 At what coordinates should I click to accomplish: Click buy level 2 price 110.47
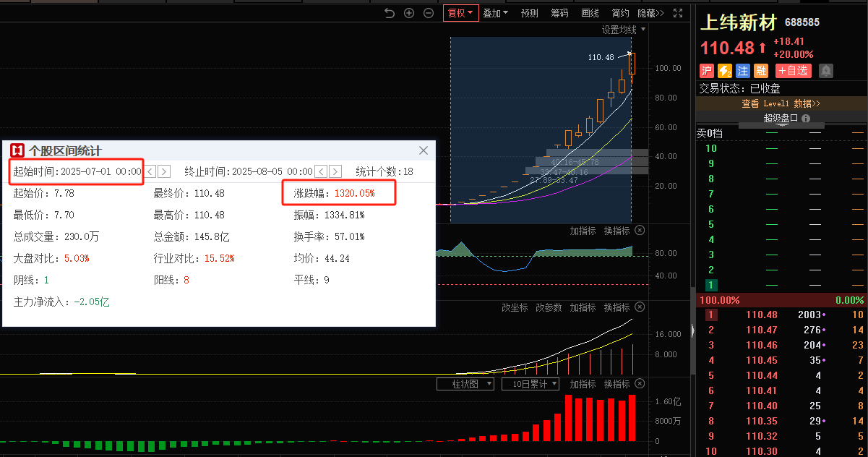pyautogui.click(x=762, y=330)
